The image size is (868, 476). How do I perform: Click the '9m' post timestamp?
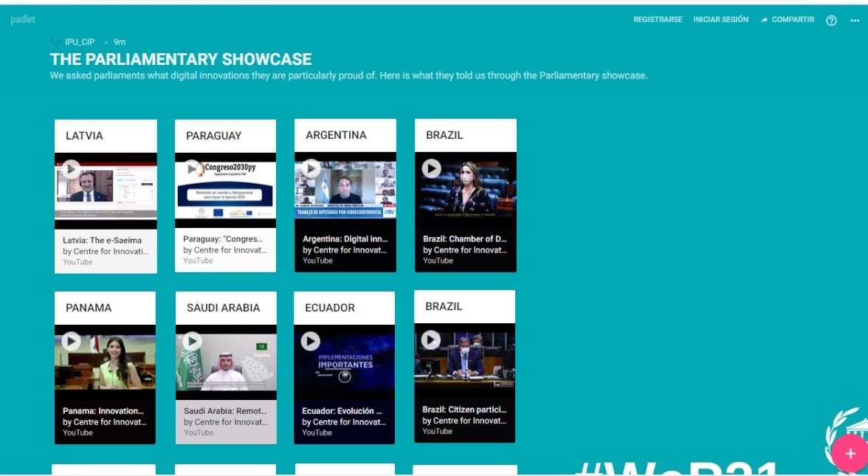tap(120, 42)
